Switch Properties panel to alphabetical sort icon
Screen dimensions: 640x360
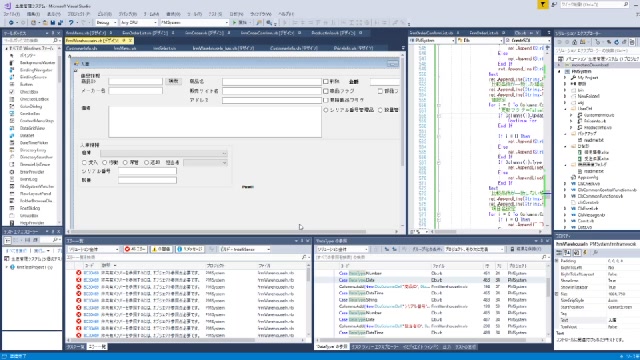(567, 253)
